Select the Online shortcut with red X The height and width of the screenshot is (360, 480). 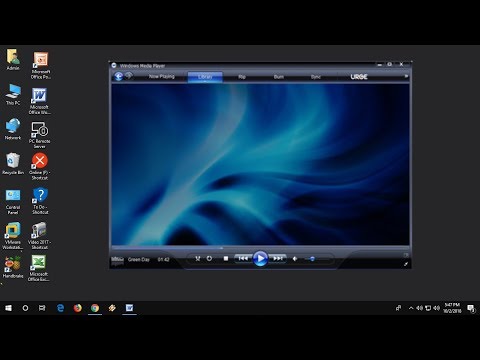pyautogui.click(x=39, y=167)
